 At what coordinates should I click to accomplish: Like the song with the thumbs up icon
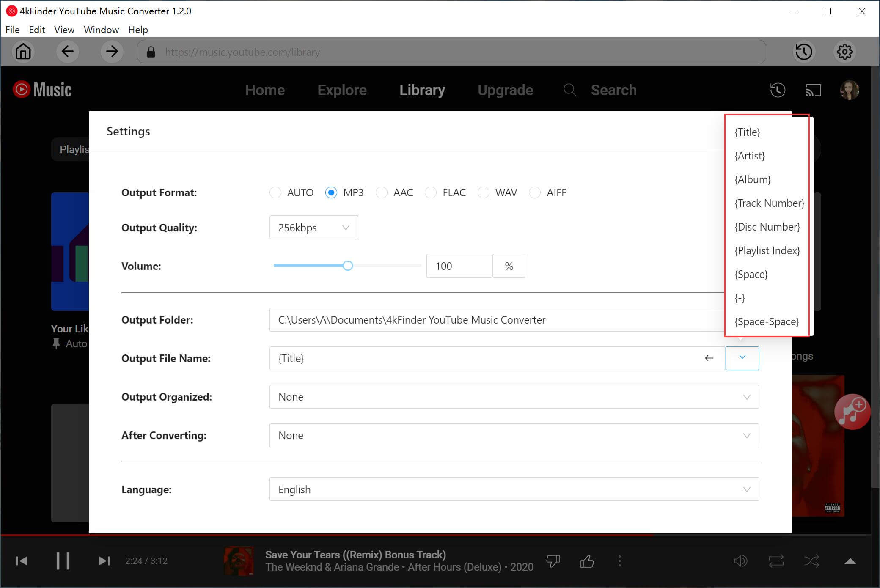click(587, 561)
